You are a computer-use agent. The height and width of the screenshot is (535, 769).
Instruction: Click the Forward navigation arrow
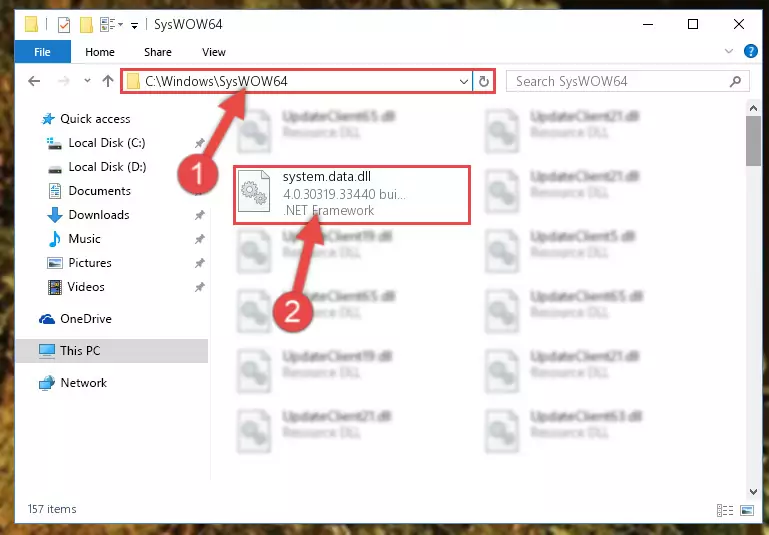coord(64,81)
